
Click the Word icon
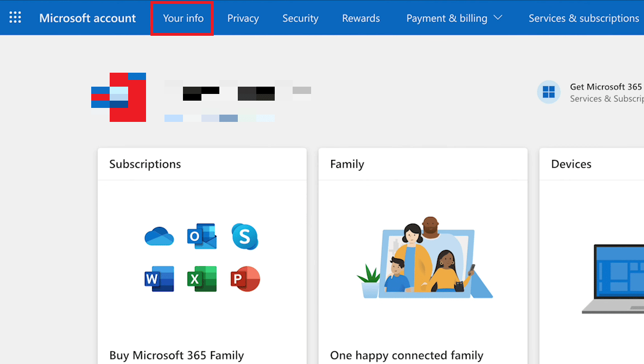pyautogui.click(x=159, y=279)
